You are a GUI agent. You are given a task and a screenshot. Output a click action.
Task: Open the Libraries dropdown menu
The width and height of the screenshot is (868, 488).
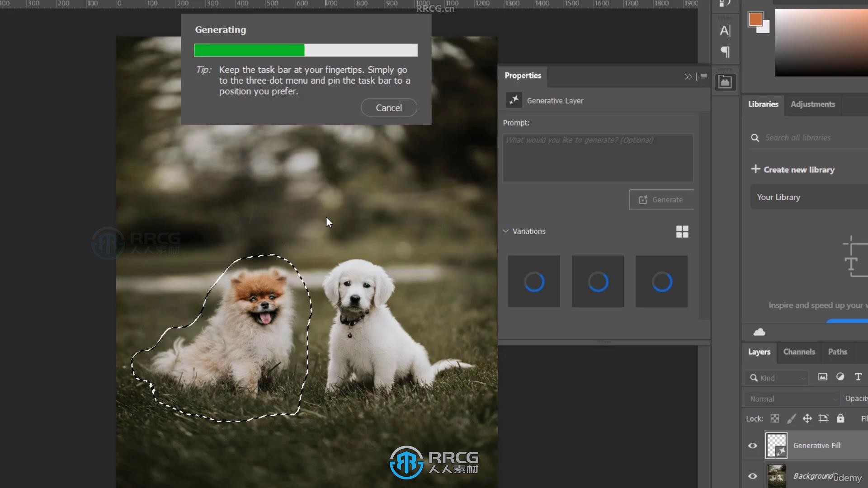click(x=763, y=103)
